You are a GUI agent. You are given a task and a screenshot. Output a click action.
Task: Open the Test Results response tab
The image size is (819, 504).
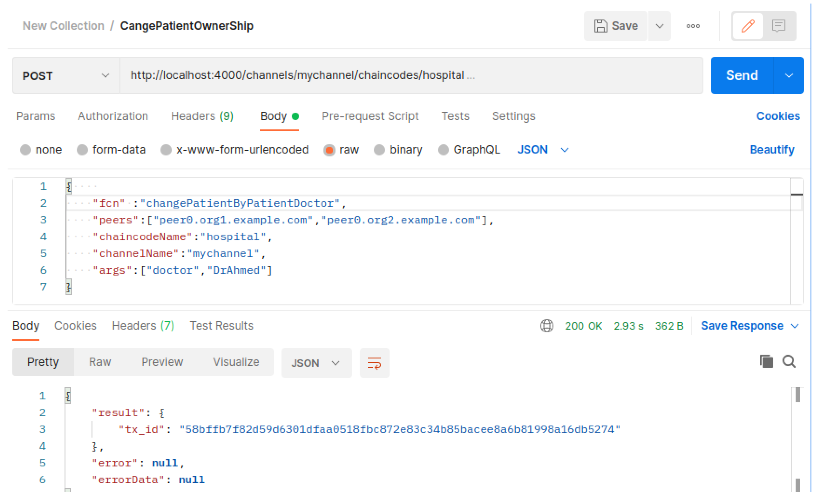click(221, 326)
